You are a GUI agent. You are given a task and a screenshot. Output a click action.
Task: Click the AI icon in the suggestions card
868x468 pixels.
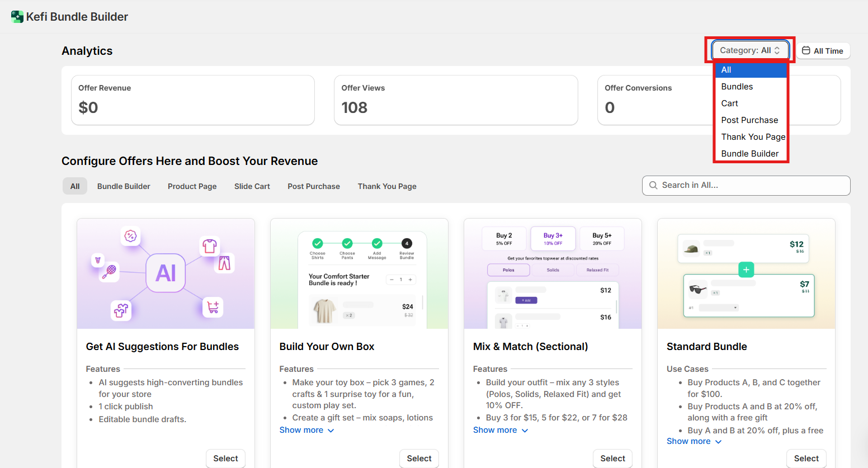coord(166,273)
